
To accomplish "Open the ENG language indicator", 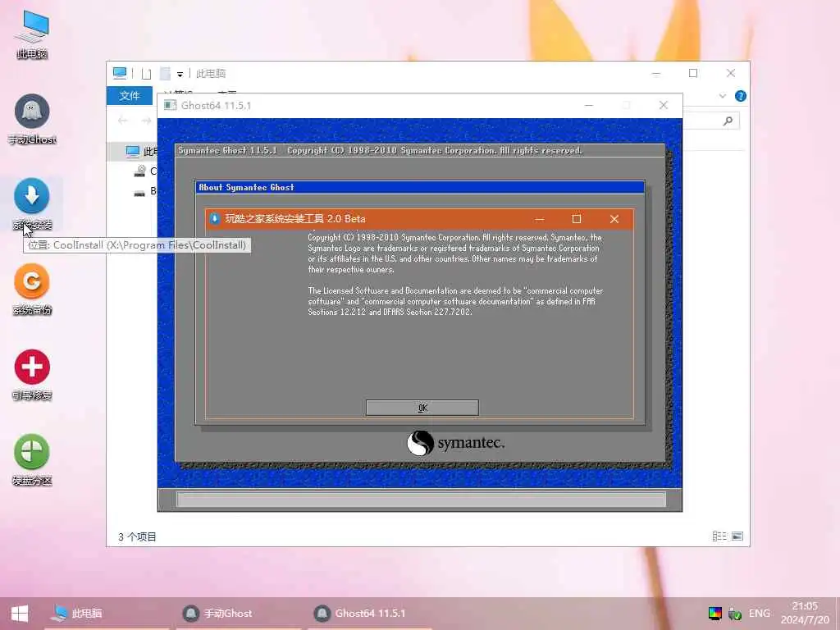I will tap(759, 614).
